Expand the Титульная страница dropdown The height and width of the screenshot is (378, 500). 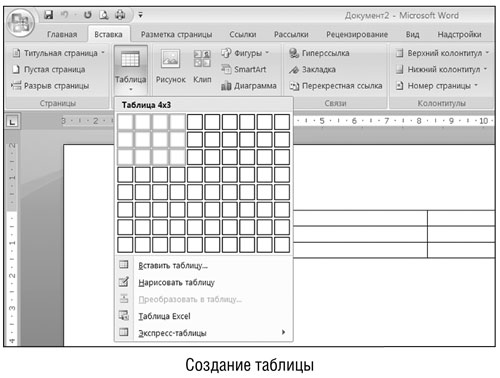[x=103, y=53]
